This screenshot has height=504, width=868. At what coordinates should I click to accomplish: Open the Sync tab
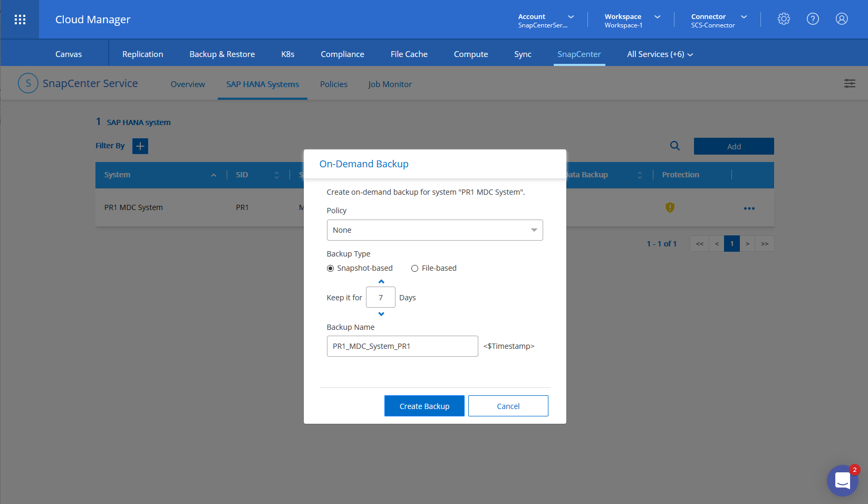[x=523, y=54]
